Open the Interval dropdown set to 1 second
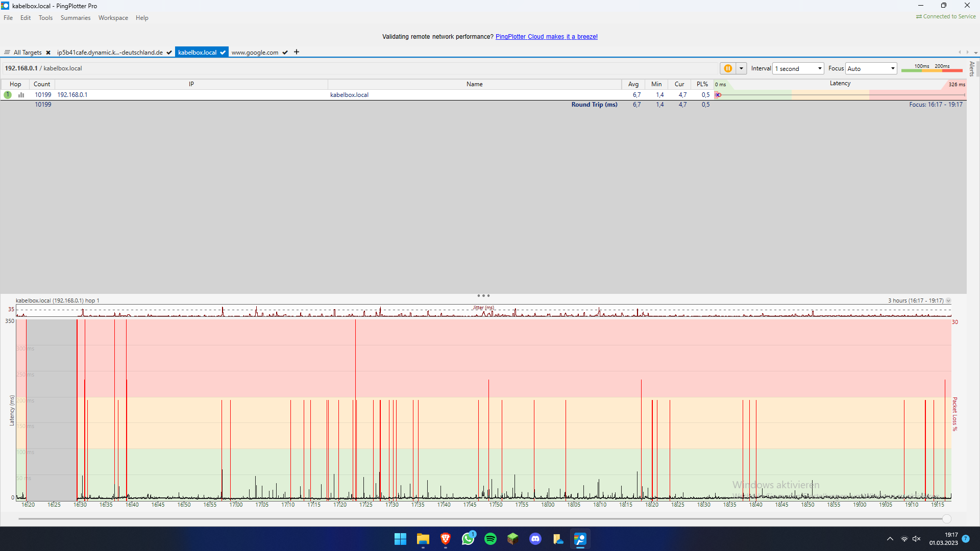The width and height of the screenshot is (980, 551). [x=798, y=68]
